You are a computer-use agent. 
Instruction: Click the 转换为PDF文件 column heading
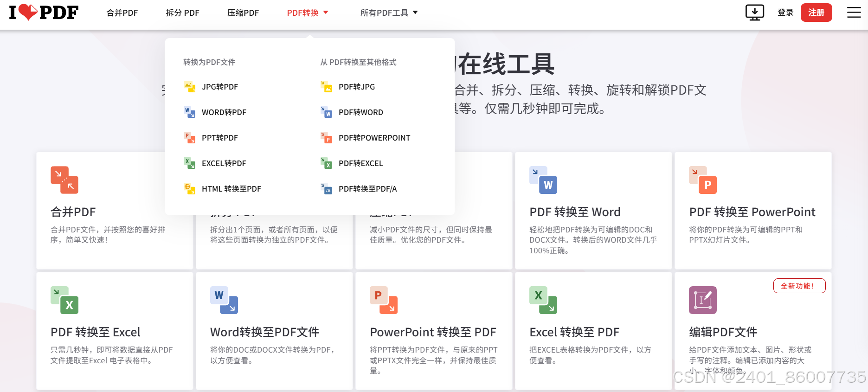(x=209, y=62)
